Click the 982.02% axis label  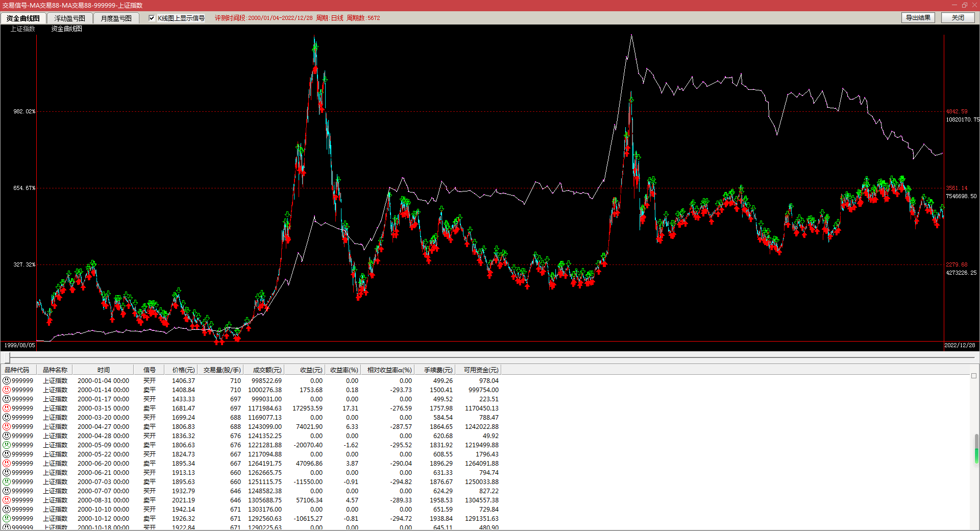pyautogui.click(x=24, y=111)
